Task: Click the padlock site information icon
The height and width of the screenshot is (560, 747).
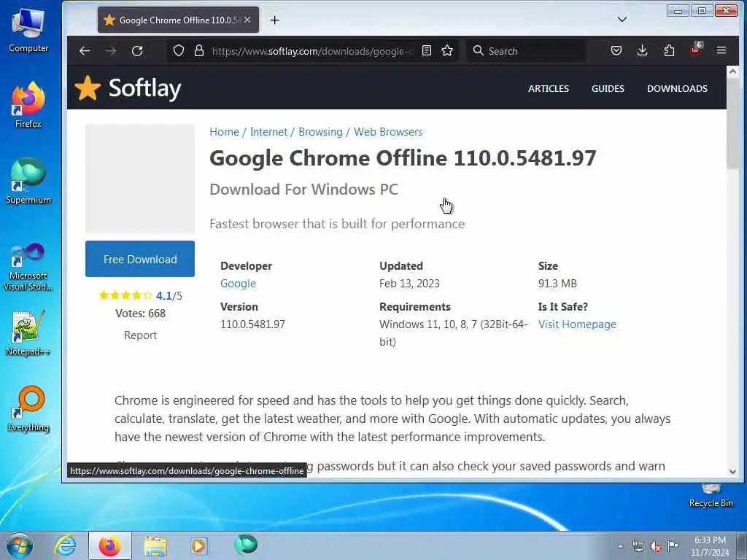Action: pyautogui.click(x=199, y=50)
